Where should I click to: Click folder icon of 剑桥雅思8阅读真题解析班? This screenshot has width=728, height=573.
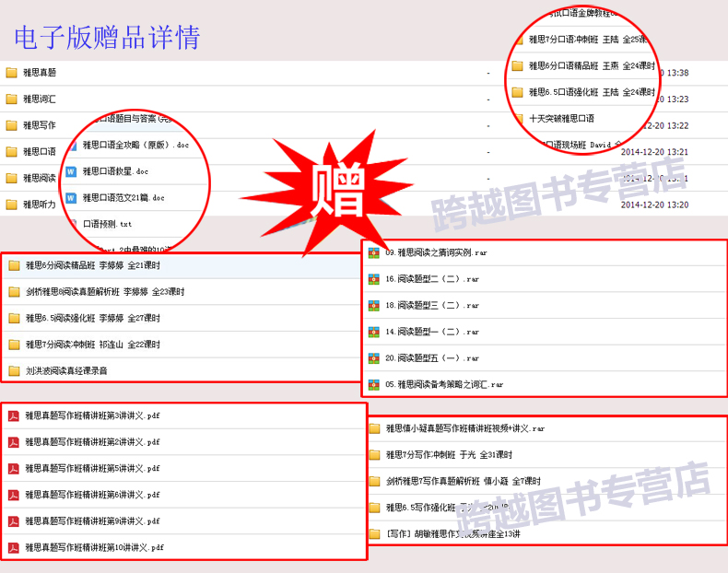15,292
